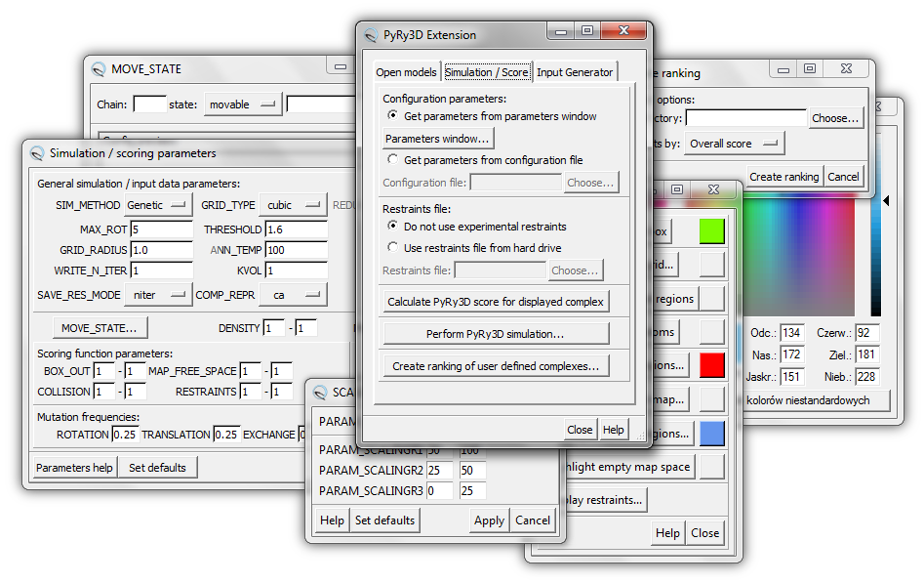Click the MOVE_STATE... button
Screen dimensions: 924x583
99,328
